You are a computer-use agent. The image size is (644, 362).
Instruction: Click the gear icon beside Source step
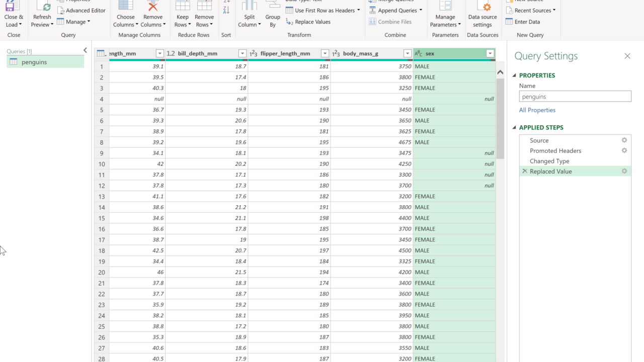624,141
